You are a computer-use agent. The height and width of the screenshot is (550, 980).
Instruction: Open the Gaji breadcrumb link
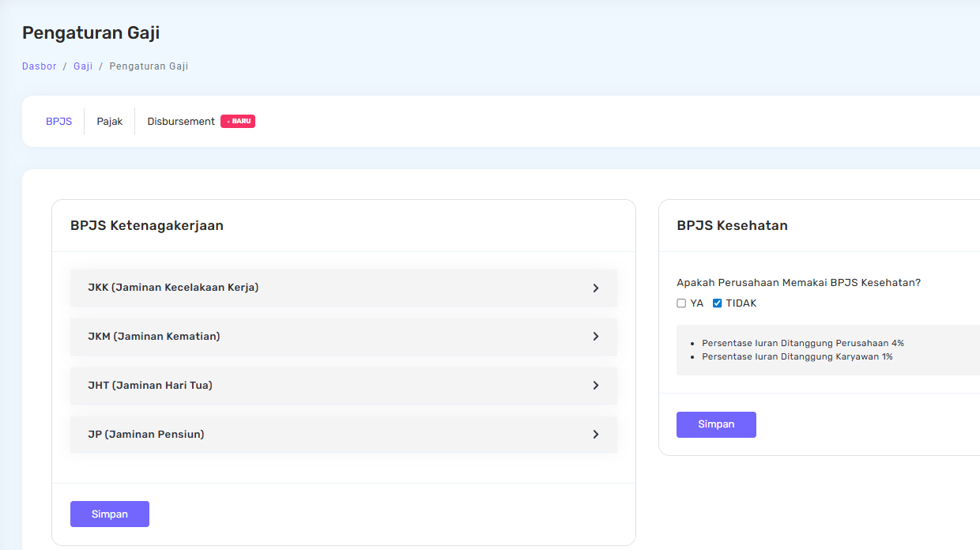[x=83, y=66]
